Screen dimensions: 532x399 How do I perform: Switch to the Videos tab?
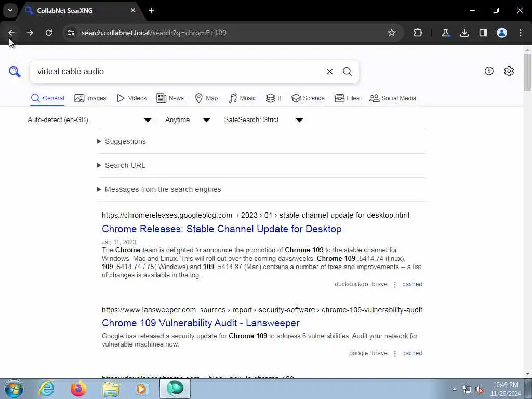coord(131,98)
